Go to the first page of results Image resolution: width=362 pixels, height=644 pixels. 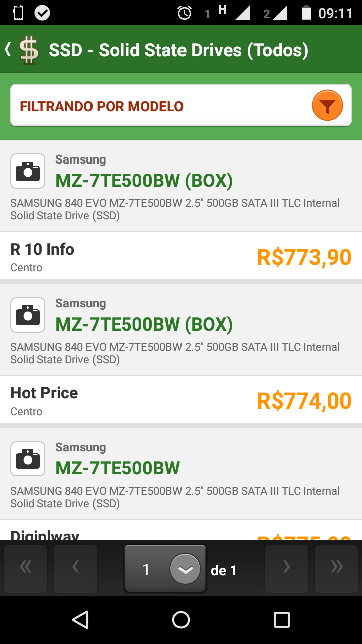pos(25,568)
